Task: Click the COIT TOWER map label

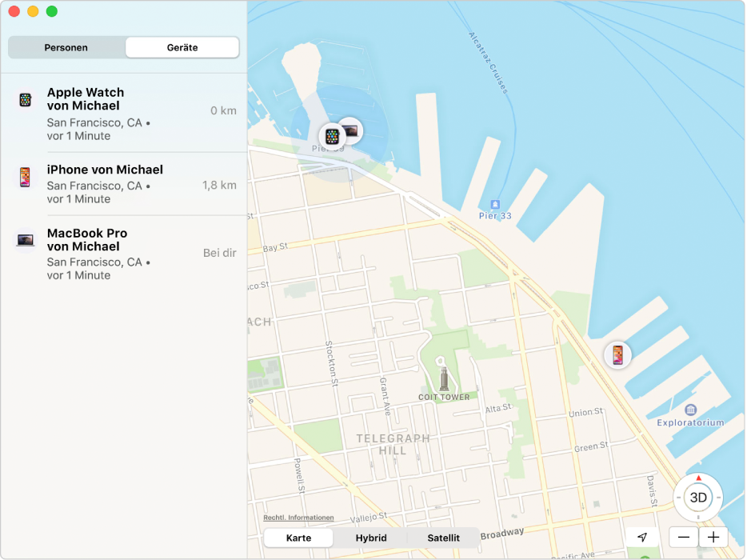Action: [x=444, y=397]
